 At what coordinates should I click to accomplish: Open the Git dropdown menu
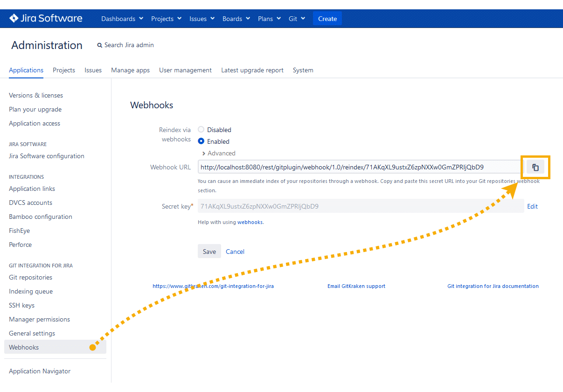pyautogui.click(x=297, y=19)
